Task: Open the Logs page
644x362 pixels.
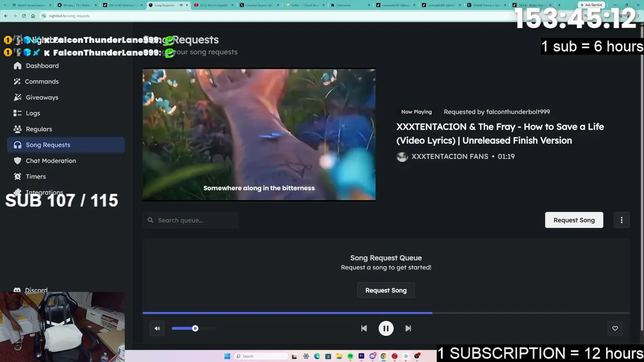Action: (66, 113)
